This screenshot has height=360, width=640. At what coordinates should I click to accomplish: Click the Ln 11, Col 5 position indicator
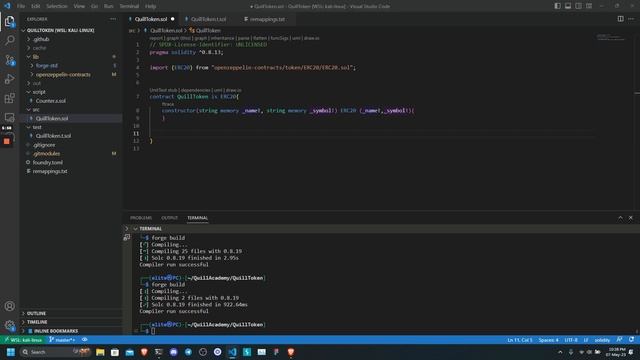pyautogui.click(x=520, y=340)
